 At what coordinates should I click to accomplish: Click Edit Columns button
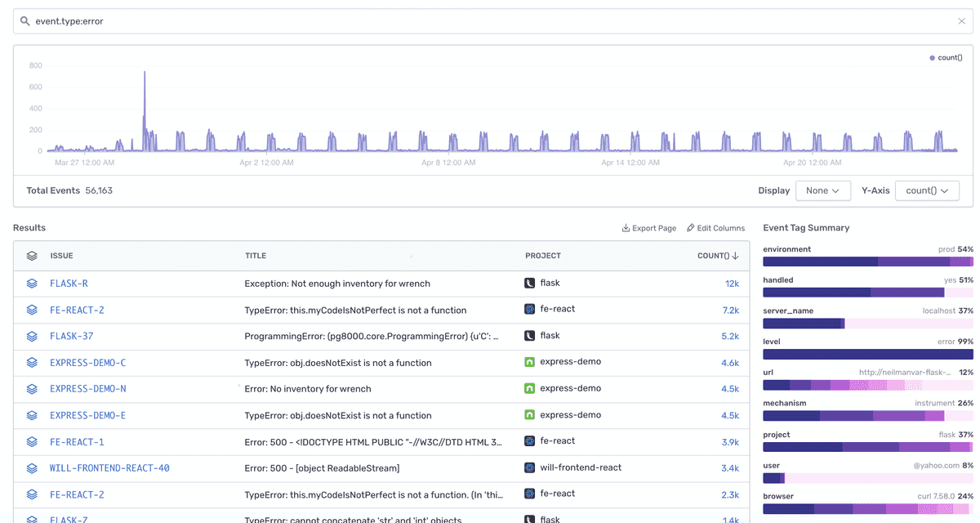[x=715, y=228]
